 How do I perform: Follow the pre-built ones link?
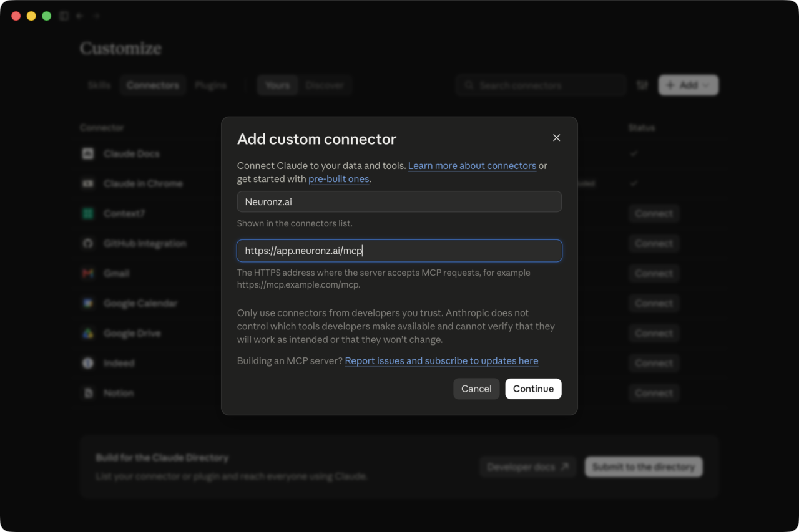coord(339,179)
